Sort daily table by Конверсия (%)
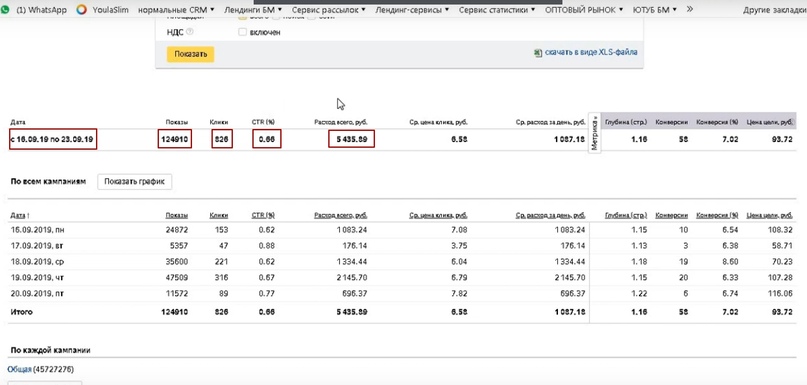Viewport: 807px width, 385px height. [717, 215]
